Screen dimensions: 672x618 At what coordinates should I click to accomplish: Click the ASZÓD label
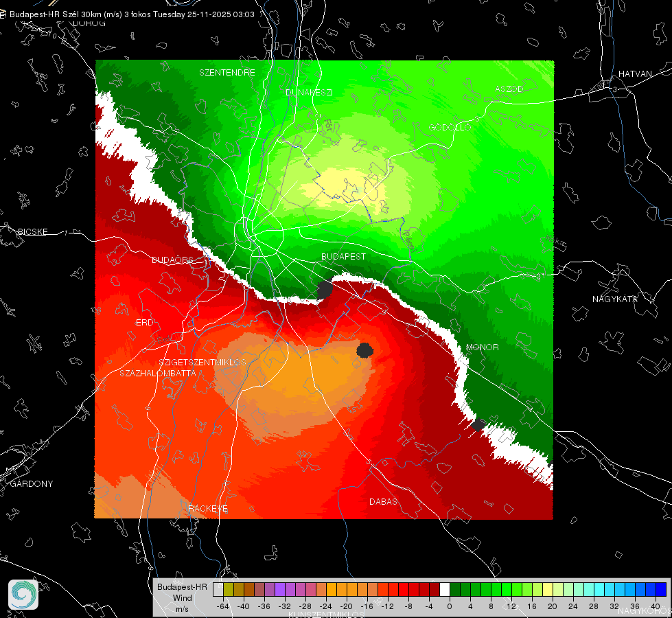[x=509, y=89]
